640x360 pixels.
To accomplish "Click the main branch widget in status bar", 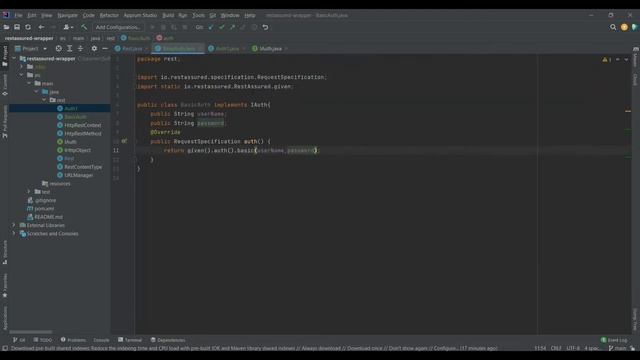I will coord(617,348).
